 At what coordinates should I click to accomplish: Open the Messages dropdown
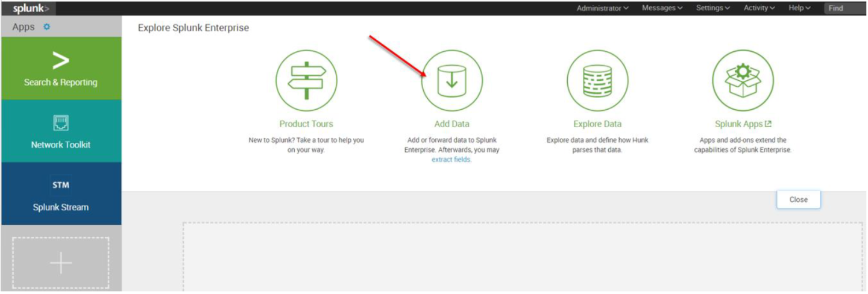(662, 8)
